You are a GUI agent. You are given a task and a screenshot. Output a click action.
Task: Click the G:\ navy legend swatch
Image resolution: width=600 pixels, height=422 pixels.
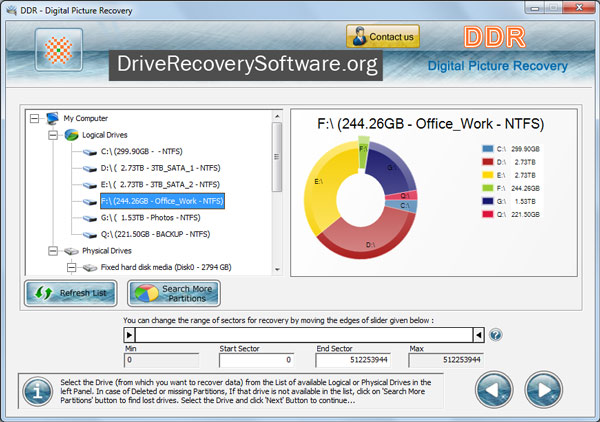pos(488,201)
